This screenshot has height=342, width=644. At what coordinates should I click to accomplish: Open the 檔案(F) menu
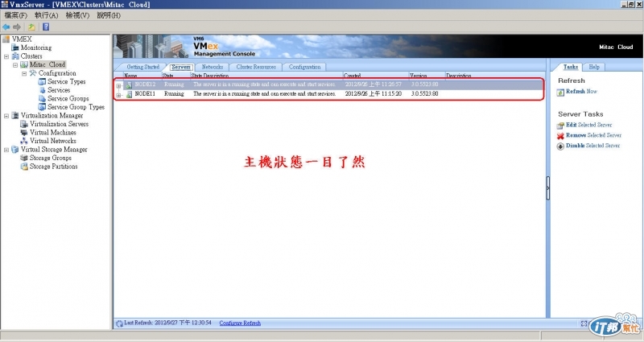(x=15, y=15)
